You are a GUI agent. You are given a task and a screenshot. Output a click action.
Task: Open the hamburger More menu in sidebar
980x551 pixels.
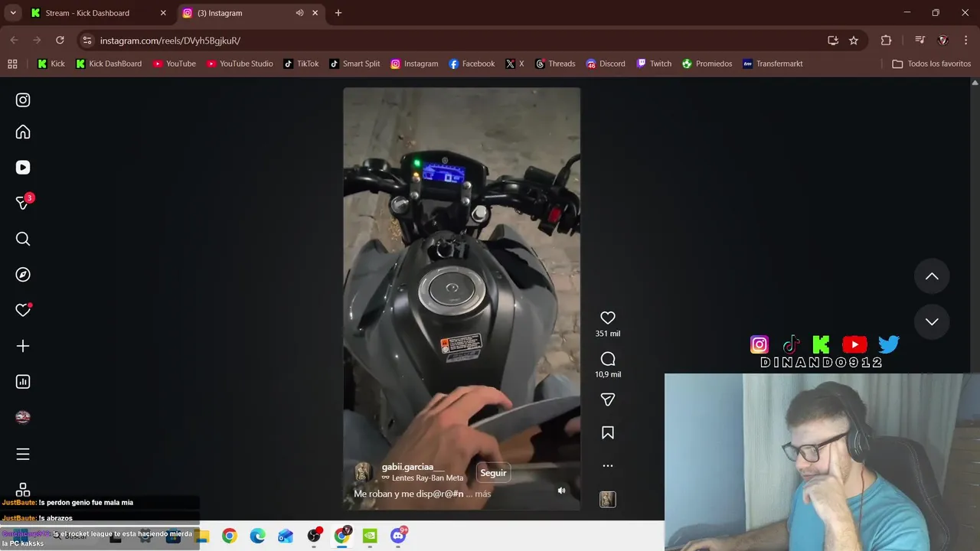tap(23, 455)
